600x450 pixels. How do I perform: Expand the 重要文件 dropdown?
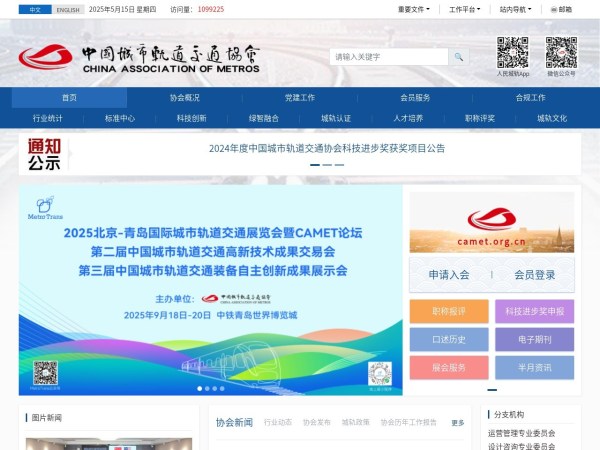tap(413, 9)
